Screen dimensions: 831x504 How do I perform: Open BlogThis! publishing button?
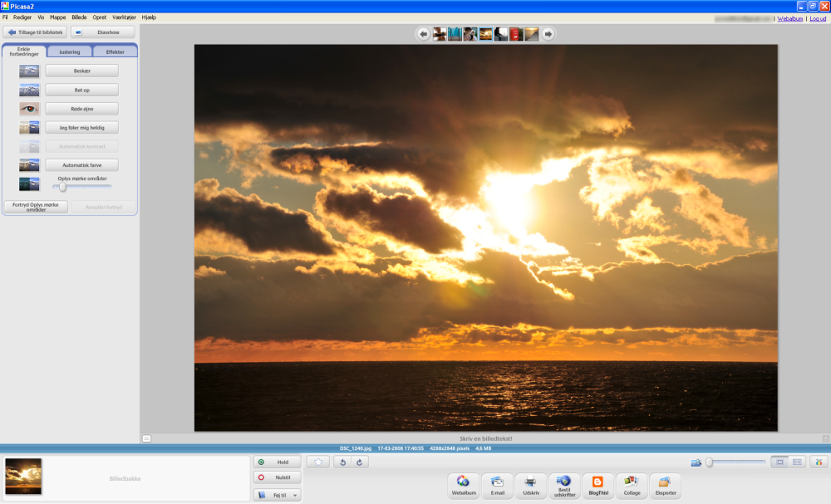point(597,485)
